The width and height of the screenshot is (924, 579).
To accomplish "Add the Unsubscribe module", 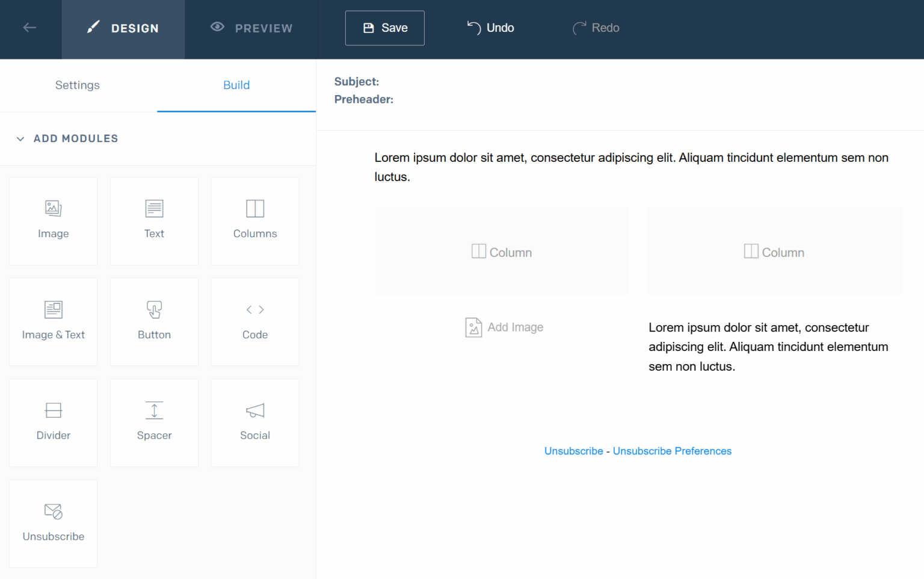I will 53,524.
